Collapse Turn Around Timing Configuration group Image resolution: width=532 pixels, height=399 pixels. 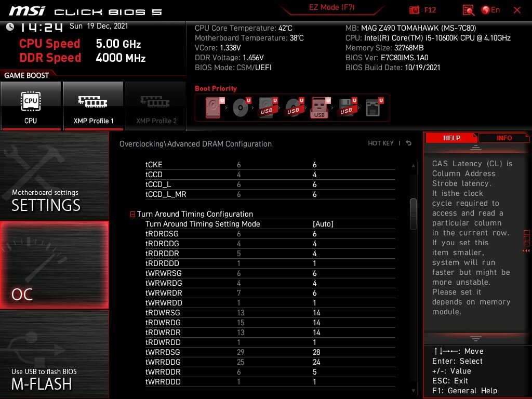coord(132,214)
